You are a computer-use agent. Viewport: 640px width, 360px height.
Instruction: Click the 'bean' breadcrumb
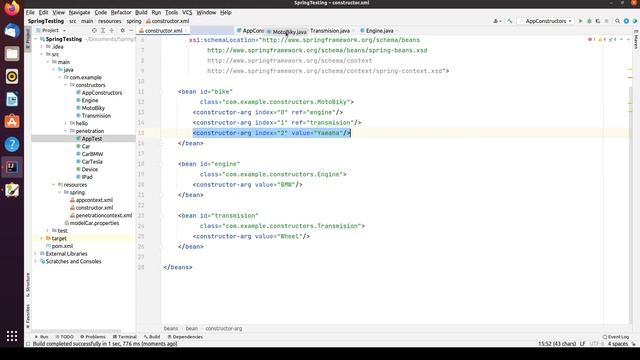(191, 328)
